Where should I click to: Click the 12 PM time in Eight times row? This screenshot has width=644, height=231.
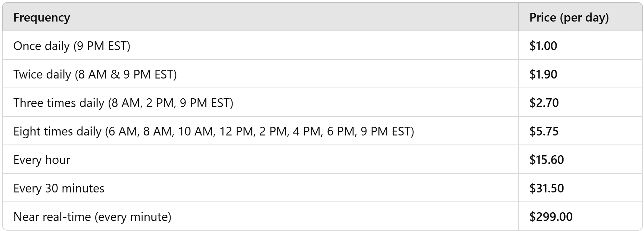pyautogui.click(x=236, y=131)
